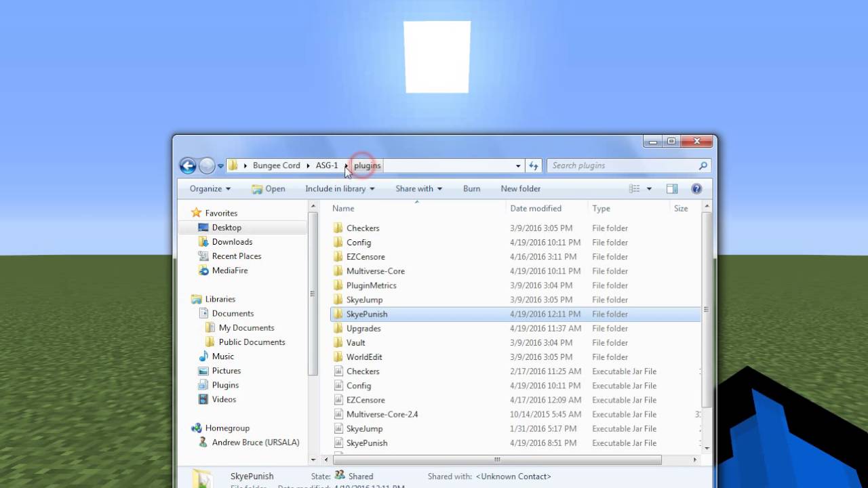Select ASG-1 in the address path
The image size is (868, 488).
point(327,165)
